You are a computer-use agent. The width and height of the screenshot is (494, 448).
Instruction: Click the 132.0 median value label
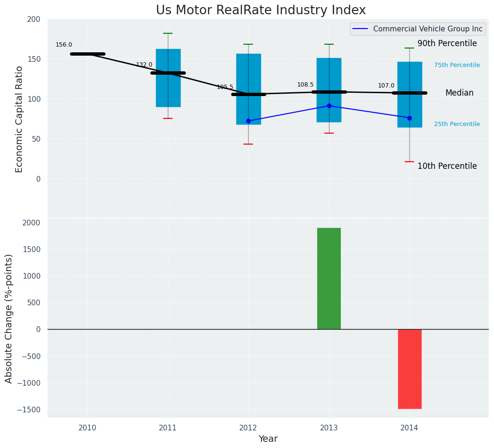click(144, 65)
